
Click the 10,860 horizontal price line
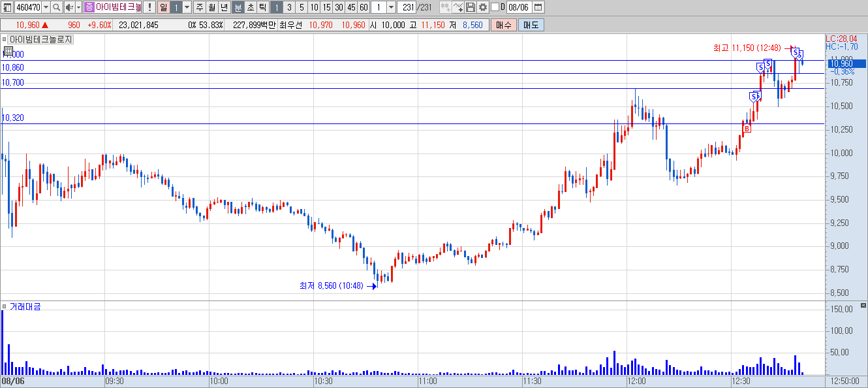411,73
